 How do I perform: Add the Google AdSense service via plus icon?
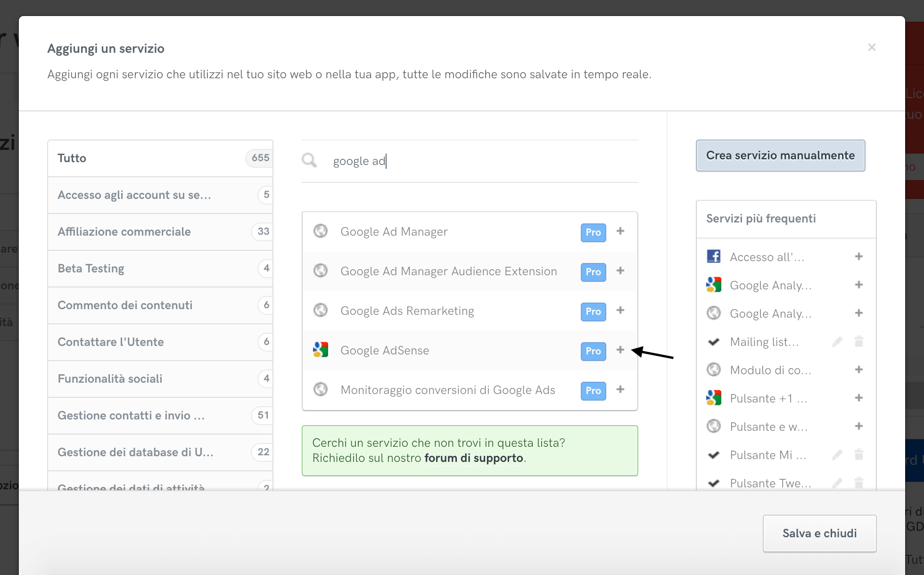pyautogui.click(x=620, y=350)
